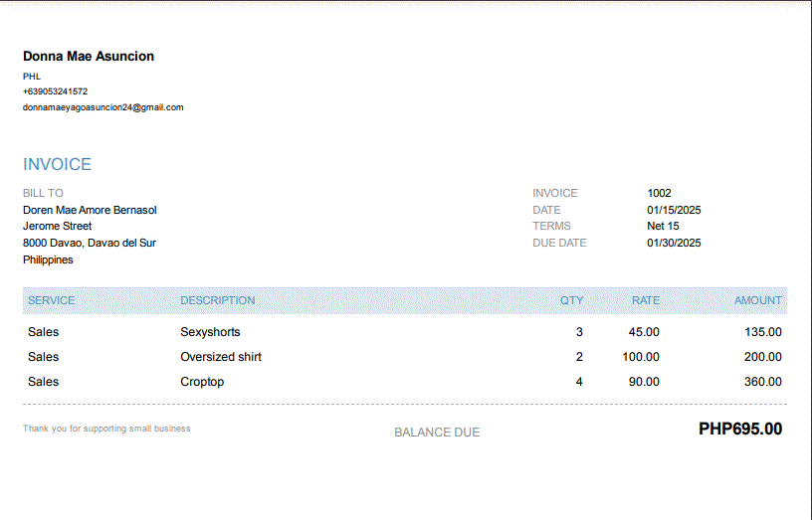812x520 pixels.
Task: Click the gray INVOICE number label
Action: click(x=555, y=193)
